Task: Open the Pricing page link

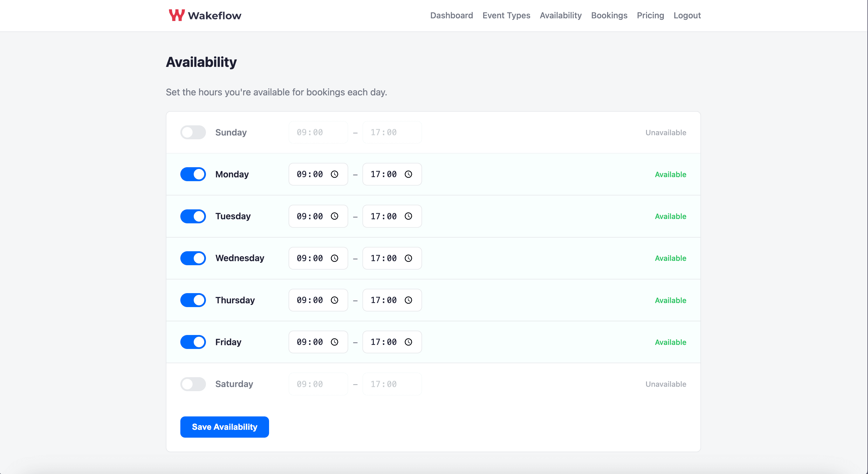Action: [650, 15]
